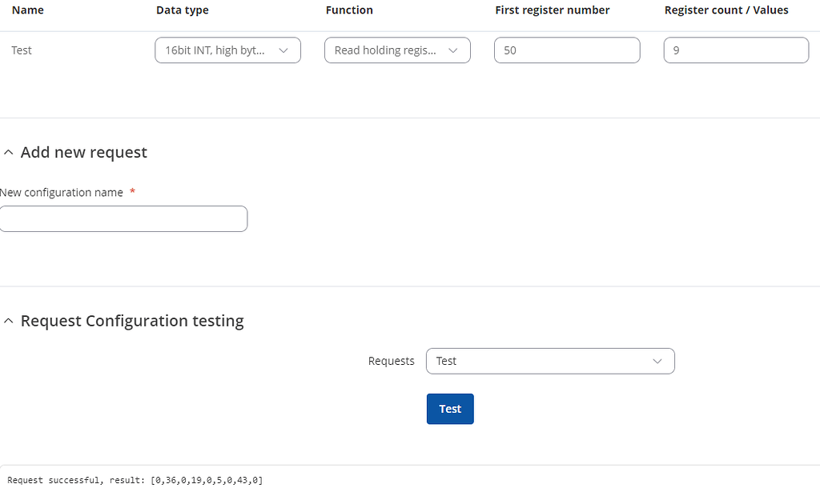Click the New configuration name text box
Screen dimensions: 820x504
point(123,219)
